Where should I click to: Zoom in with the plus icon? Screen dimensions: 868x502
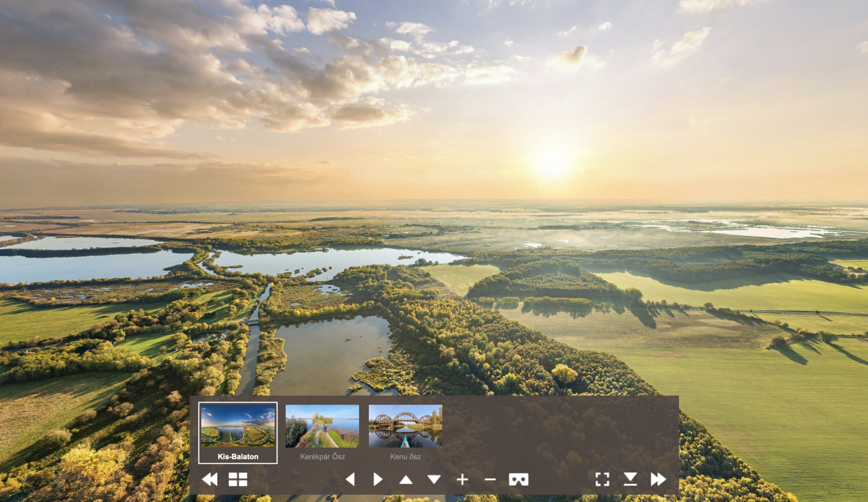pyautogui.click(x=462, y=479)
